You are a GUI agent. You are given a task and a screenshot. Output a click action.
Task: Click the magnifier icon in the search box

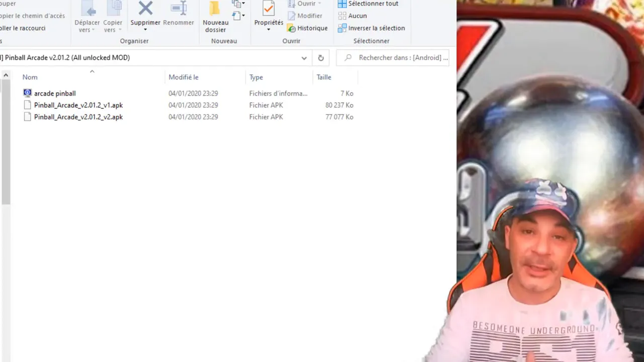348,58
